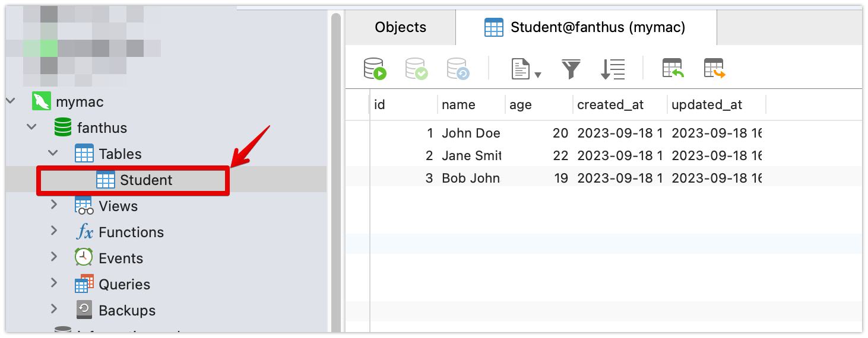Expand the Views node
Viewport: 868px width, 338px height.
click(53, 205)
